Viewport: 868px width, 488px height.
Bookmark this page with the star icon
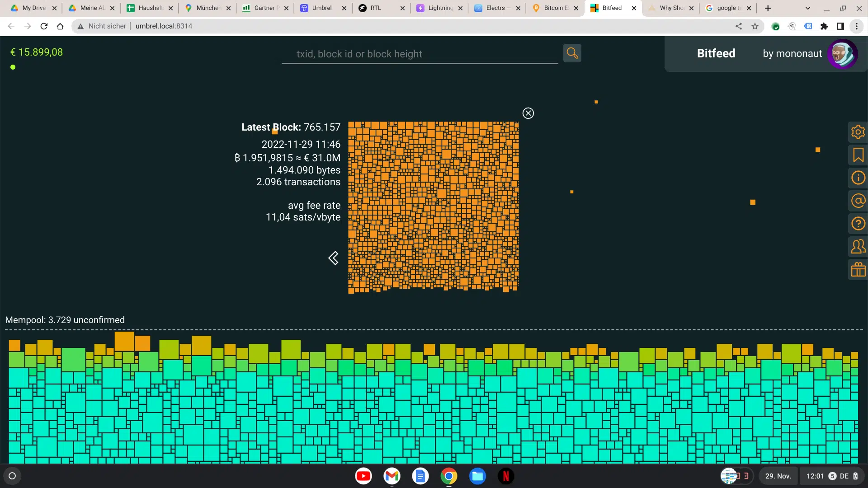pos(755,26)
